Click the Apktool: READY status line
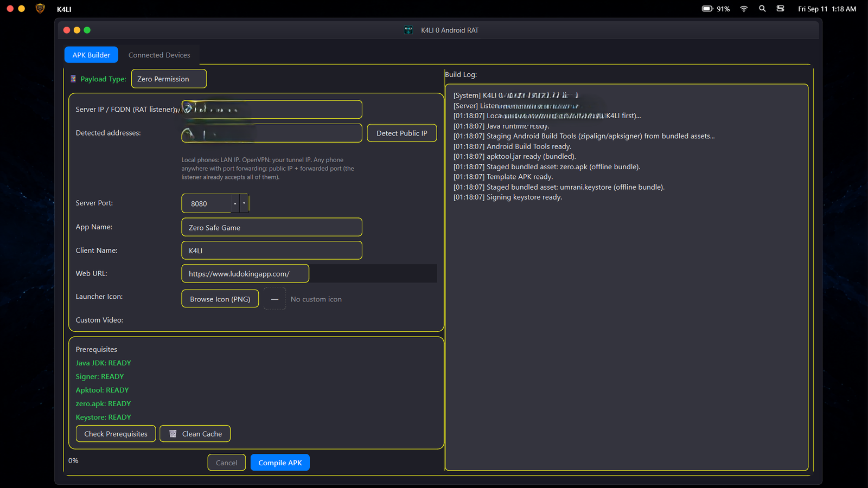 [x=102, y=390]
